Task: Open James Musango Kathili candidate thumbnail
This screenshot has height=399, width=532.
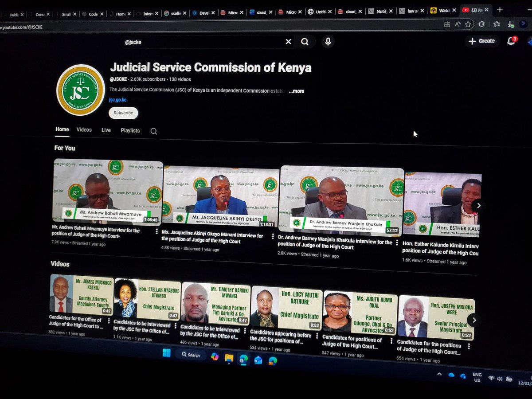Action: (x=81, y=294)
